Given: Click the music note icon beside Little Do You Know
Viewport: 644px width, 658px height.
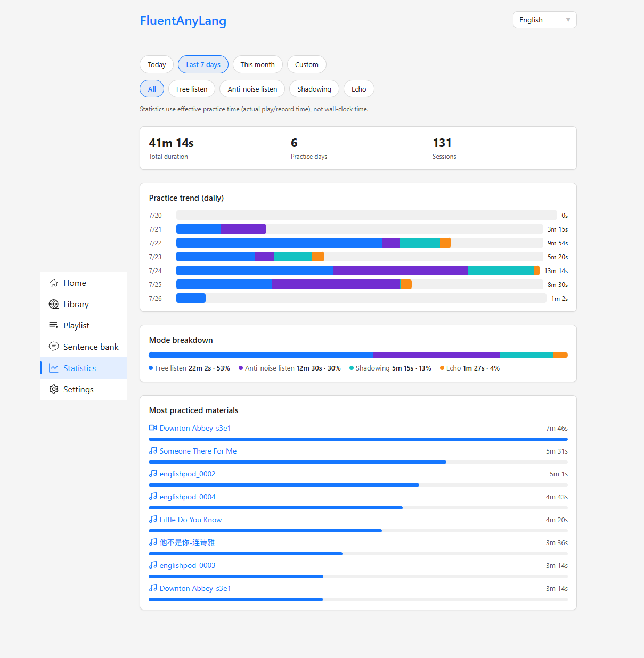Looking at the screenshot, I should pyautogui.click(x=153, y=519).
